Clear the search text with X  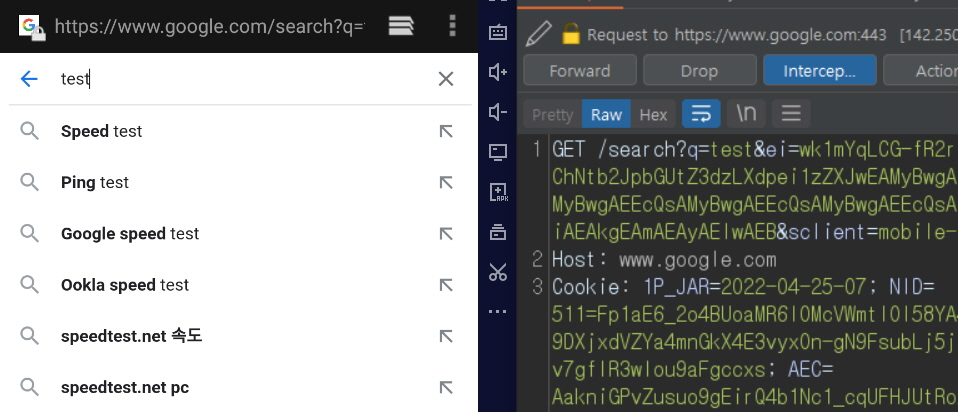click(446, 78)
